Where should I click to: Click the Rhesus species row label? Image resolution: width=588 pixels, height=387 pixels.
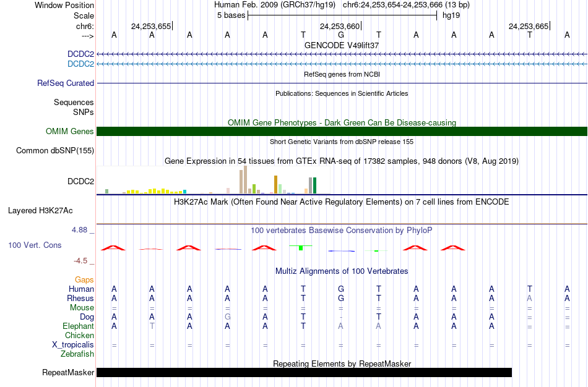pyautogui.click(x=80, y=298)
